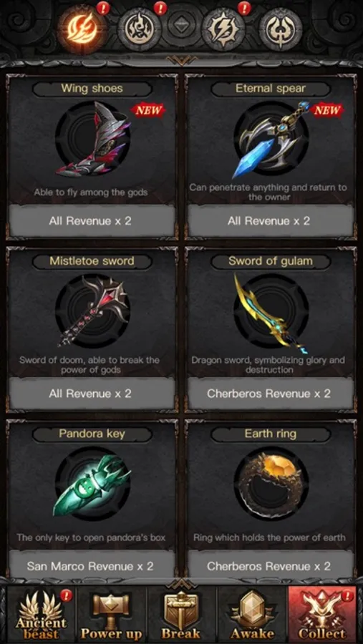Open the trident emblem at top right
Image resolution: width=363 pixels, height=644 pixels.
pyautogui.click(x=281, y=29)
